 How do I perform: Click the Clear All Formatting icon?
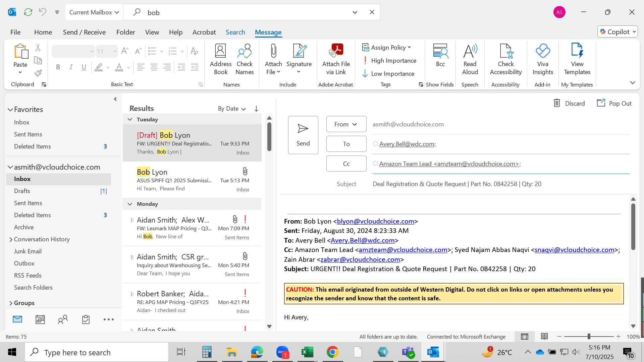[x=195, y=51]
